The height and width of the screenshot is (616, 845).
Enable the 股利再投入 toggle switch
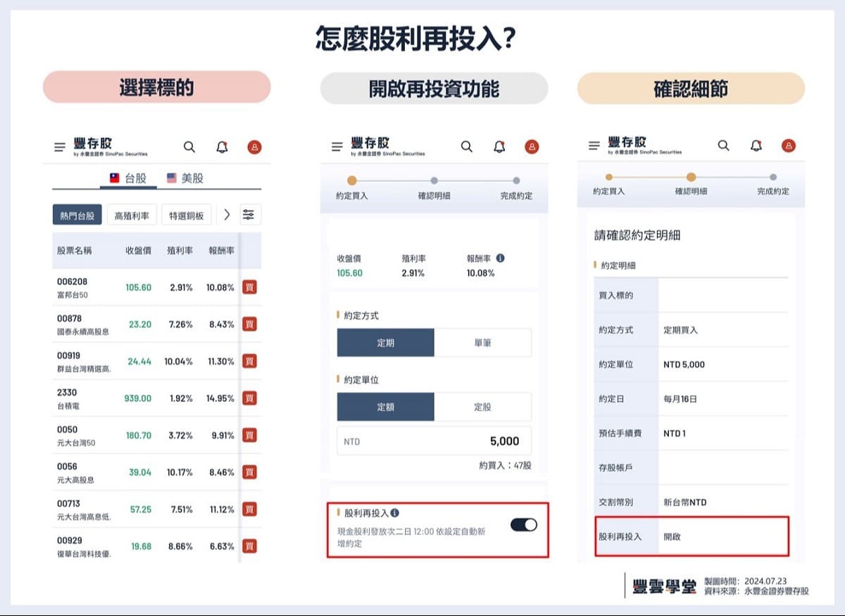[x=522, y=525]
